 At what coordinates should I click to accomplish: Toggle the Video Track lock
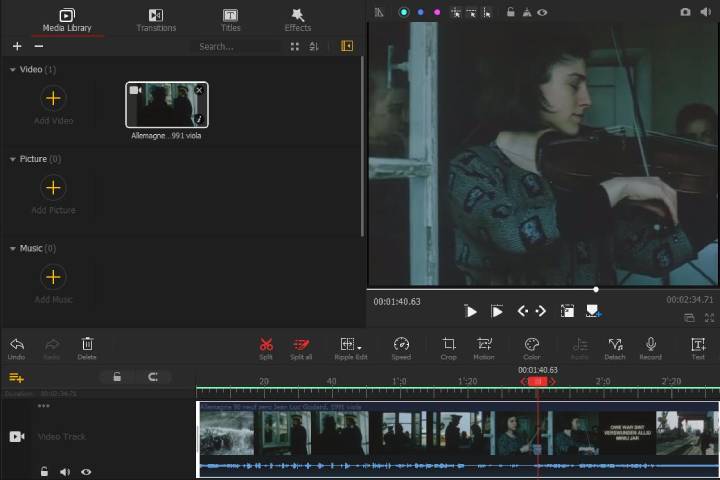point(44,471)
